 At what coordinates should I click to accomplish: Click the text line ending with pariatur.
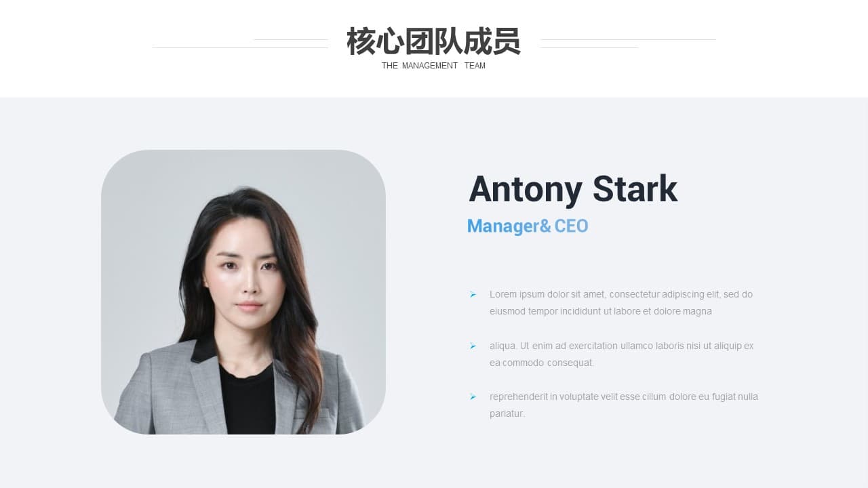coord(507,413)
